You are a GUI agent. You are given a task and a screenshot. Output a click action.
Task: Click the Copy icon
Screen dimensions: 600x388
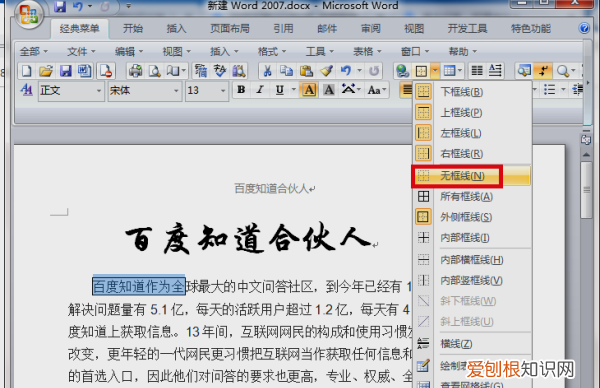click(x=286, y=71)
